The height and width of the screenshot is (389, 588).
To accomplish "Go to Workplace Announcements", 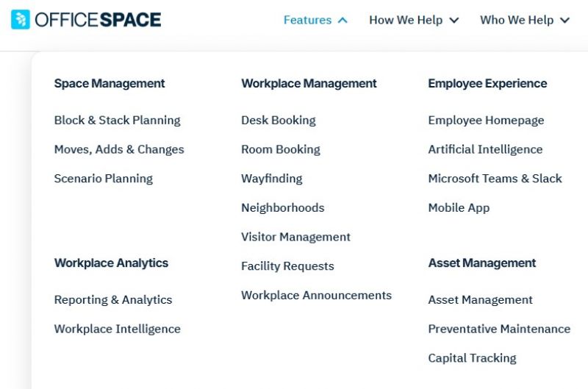I will point(317,296).
